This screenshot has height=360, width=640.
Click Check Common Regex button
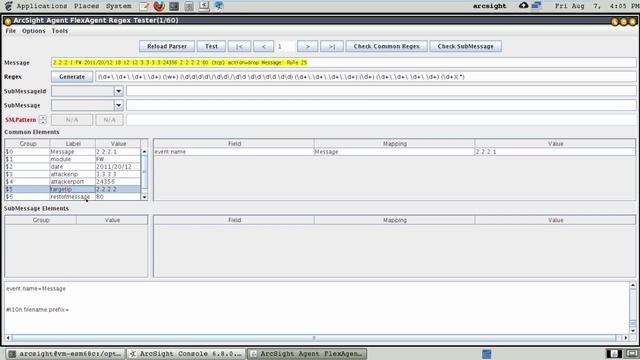pyautogui.click(x=387, y=47)
